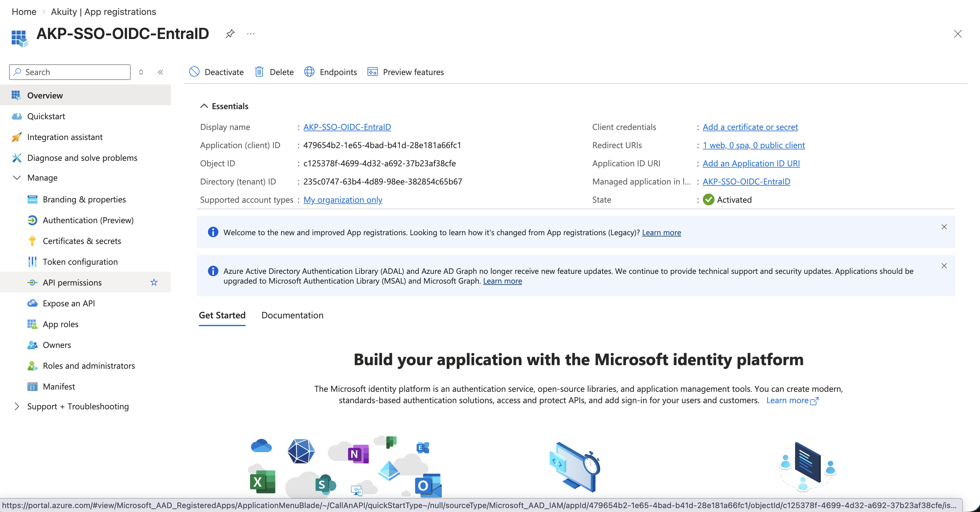Switch to the Documentation tab
The height and width of the screenshot is (512, 980).
pos(292,315)
